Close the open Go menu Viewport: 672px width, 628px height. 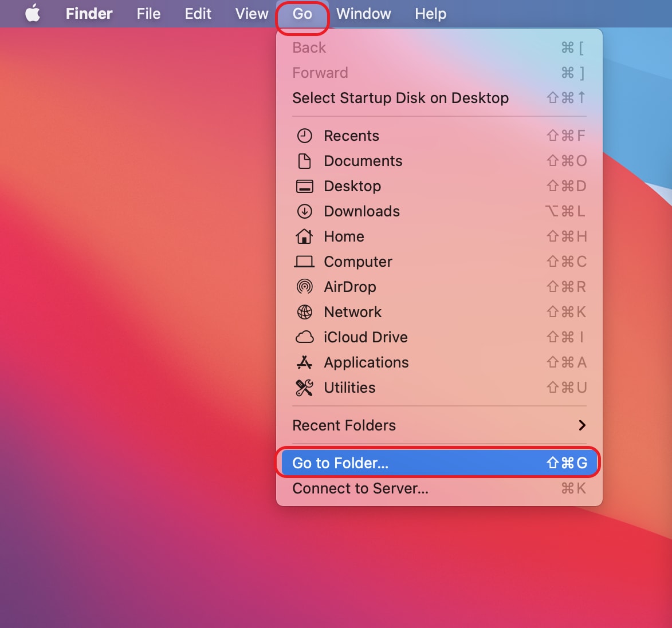coord(302,14)
